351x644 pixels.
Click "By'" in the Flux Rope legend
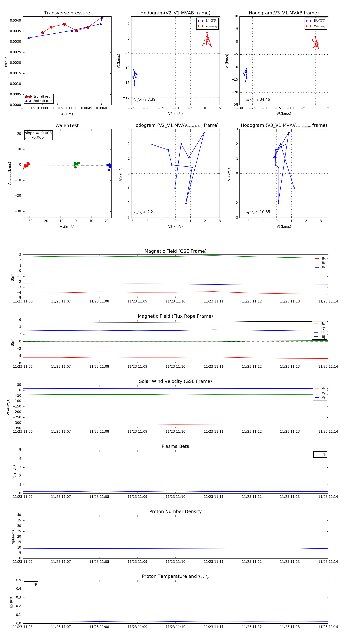(323, 328)
